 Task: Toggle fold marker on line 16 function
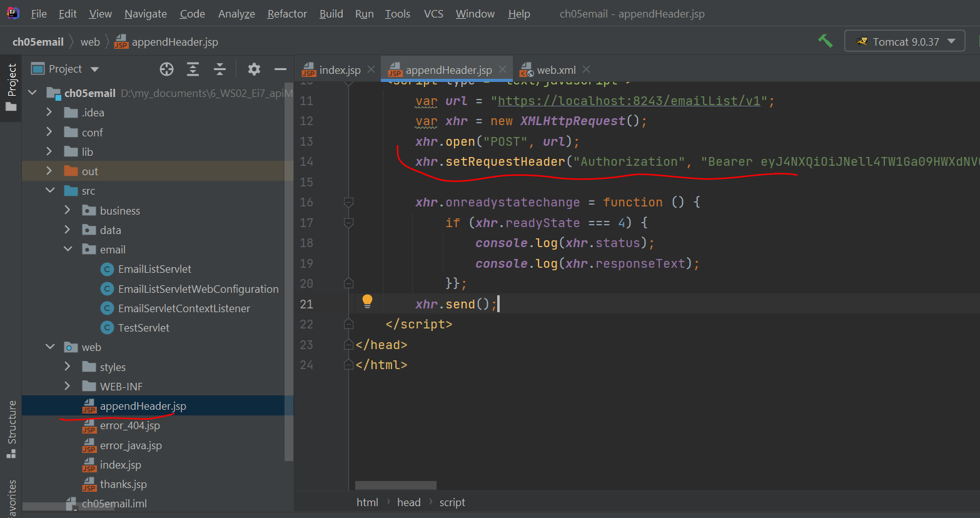349,202
